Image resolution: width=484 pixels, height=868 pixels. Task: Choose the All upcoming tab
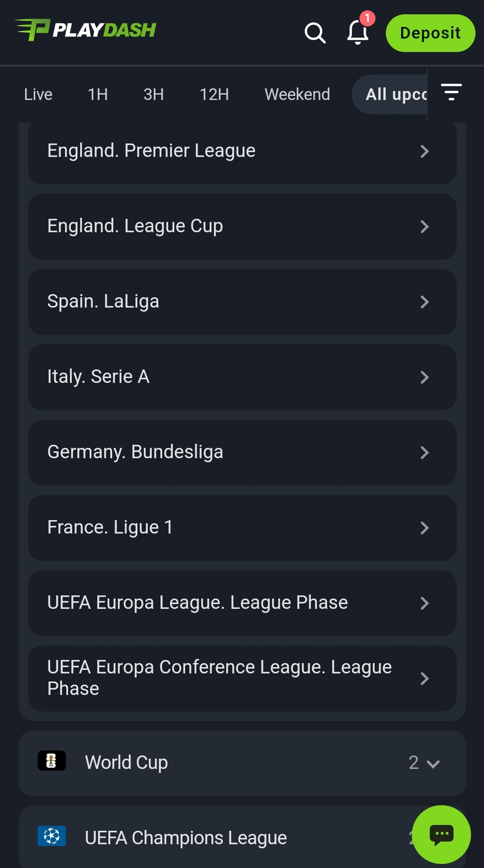[x=394, y=95]
